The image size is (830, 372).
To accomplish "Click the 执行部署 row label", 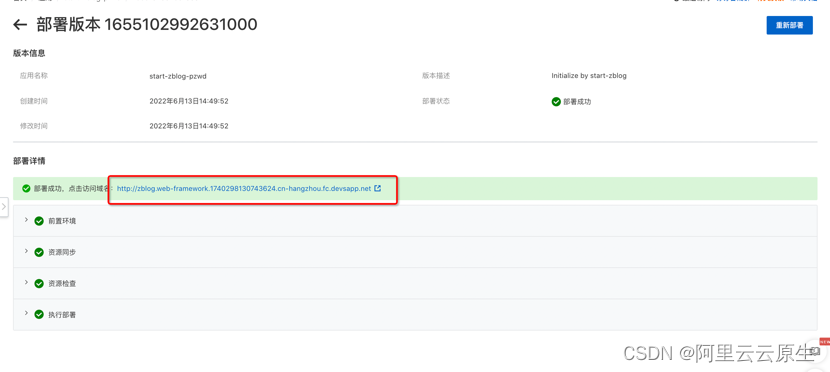I will [62, 315].
